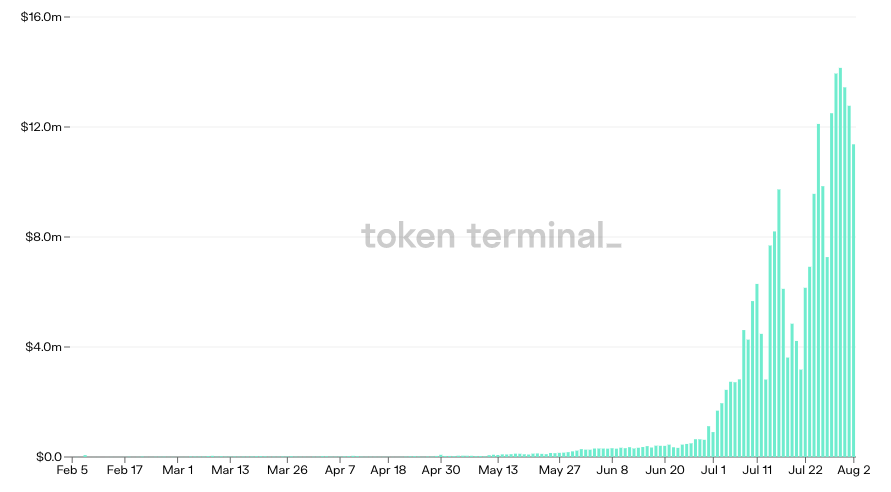Click the $16.0m y-axis label
This screenshot has width=891, height=492.
click(42, 18)
